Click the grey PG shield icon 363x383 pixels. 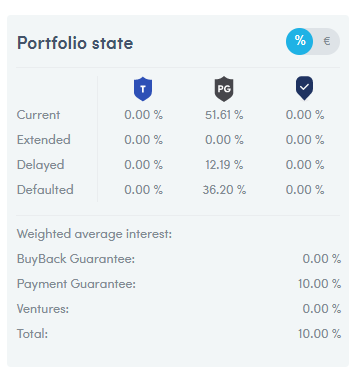click(224, 89)
